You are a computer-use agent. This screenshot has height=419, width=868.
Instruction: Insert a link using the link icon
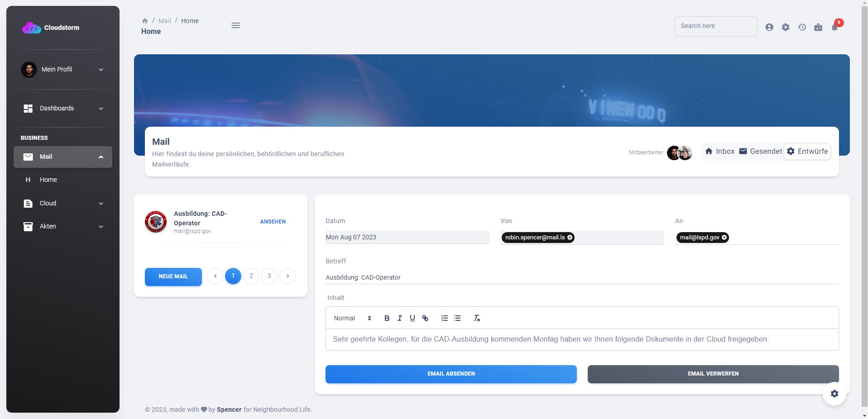point(425,318)
